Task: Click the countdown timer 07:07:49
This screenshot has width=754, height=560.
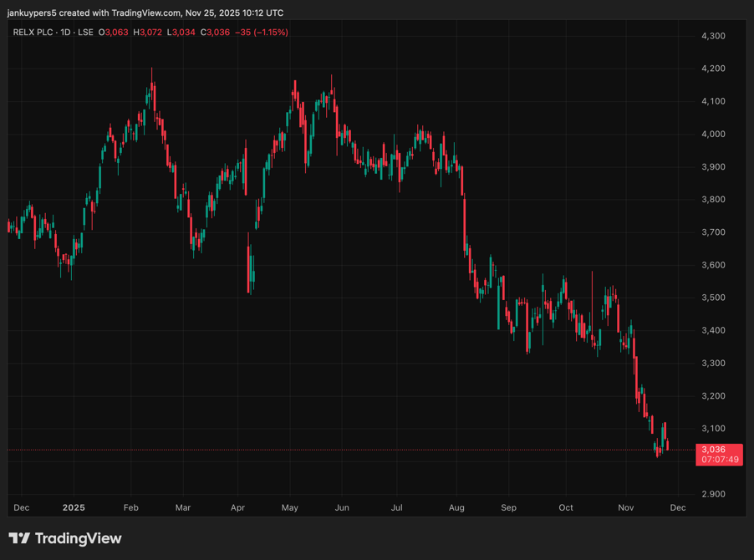Action: [720, 460]
